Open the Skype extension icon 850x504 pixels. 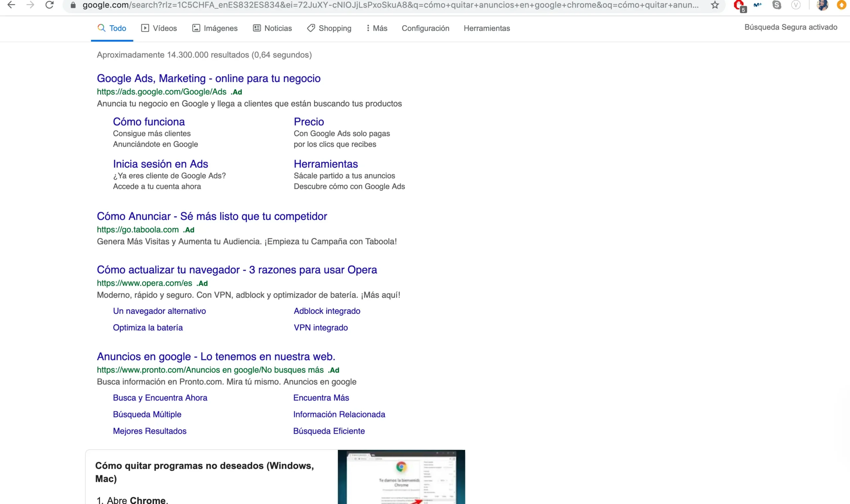tap(777, 5)
